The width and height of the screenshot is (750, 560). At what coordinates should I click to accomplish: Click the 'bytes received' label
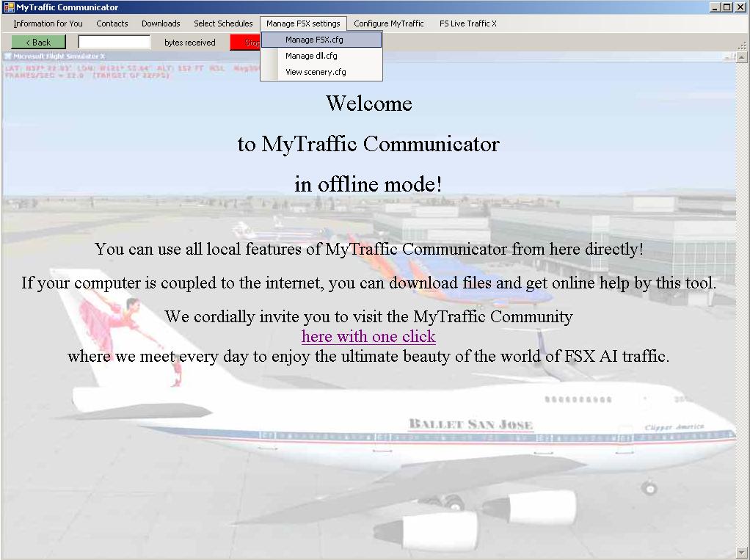pos(190,43)
